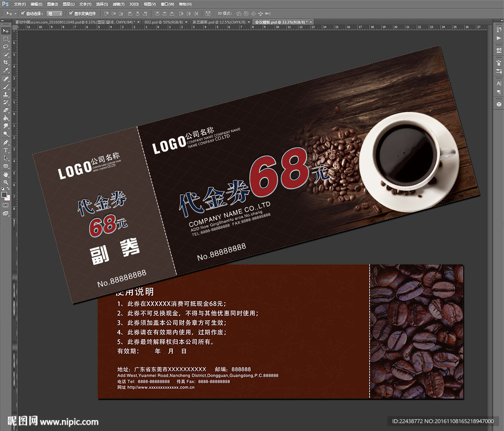The image size is (504, 431).
Task: Open the Actions panel play icon
Action: [x=499, y=38]
